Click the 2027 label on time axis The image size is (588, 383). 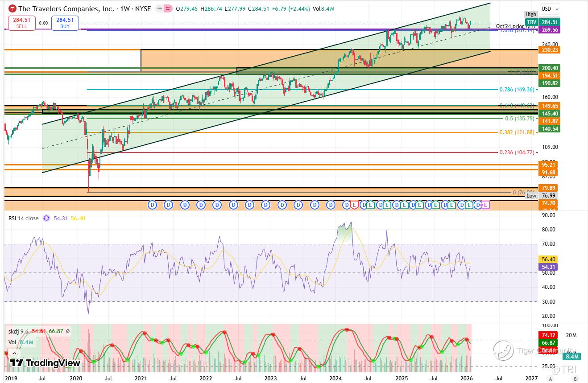pyautogui.click(x=532, y=378)
